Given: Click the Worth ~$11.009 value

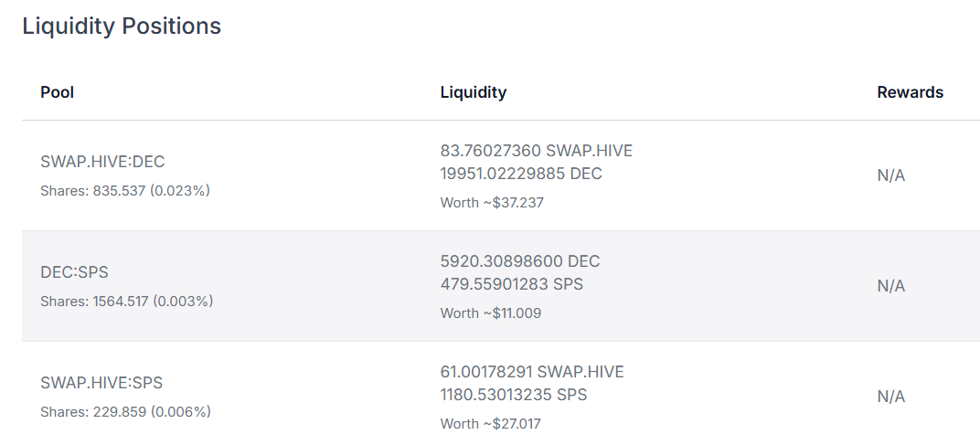Looking at the screenshot, I should tap(491, 313).
